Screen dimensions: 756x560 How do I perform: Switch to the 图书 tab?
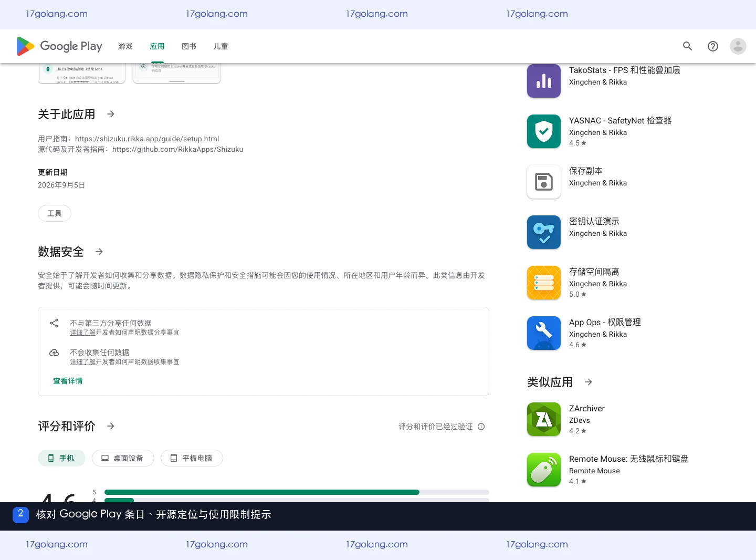coord(189,46)
